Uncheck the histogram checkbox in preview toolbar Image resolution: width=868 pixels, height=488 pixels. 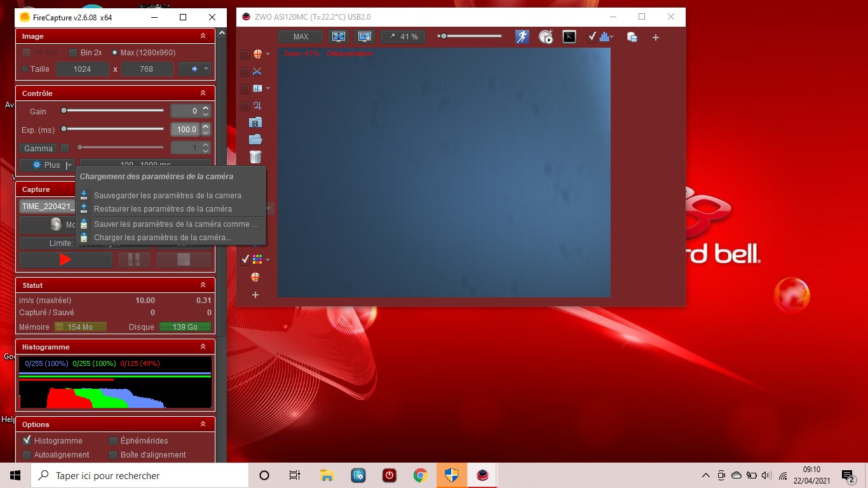tap(592, 37)
